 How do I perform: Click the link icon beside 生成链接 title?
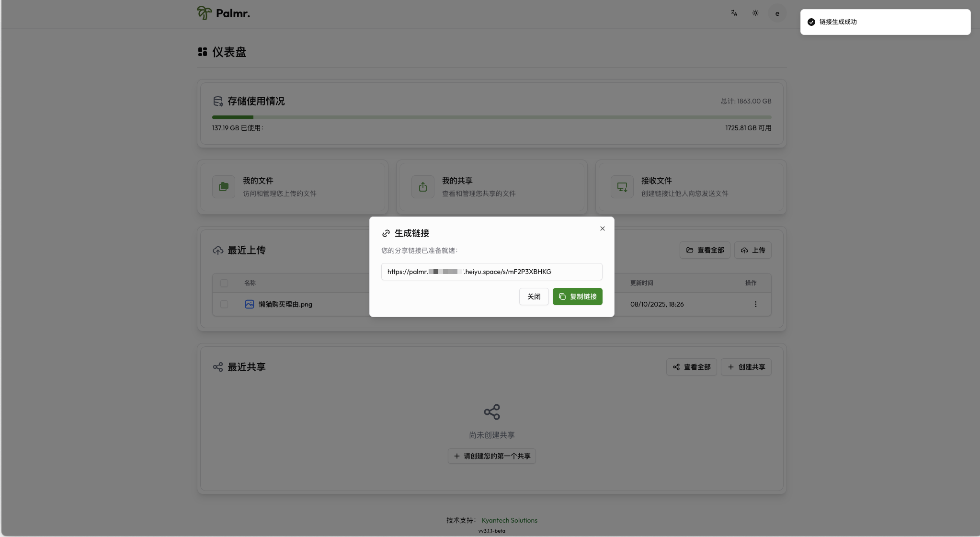pyautogui.click(x=386, y=233)
